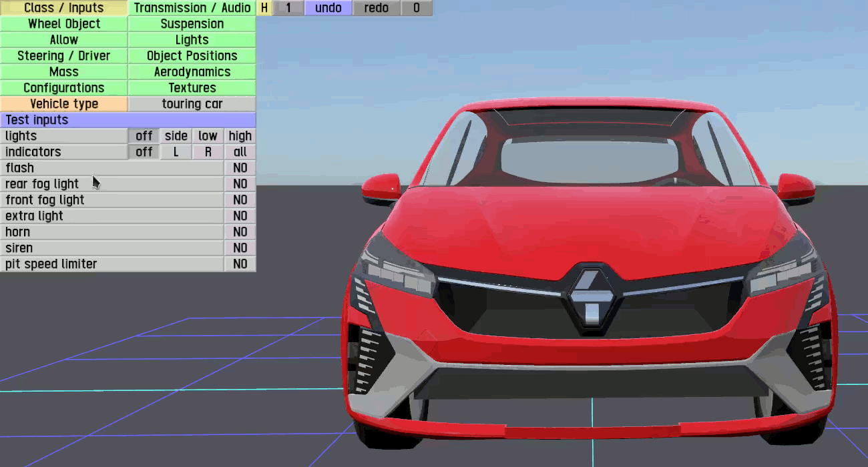Turn on left indicator L
Viewport: 868px width, 467px height.
click(x=176, y=152)
